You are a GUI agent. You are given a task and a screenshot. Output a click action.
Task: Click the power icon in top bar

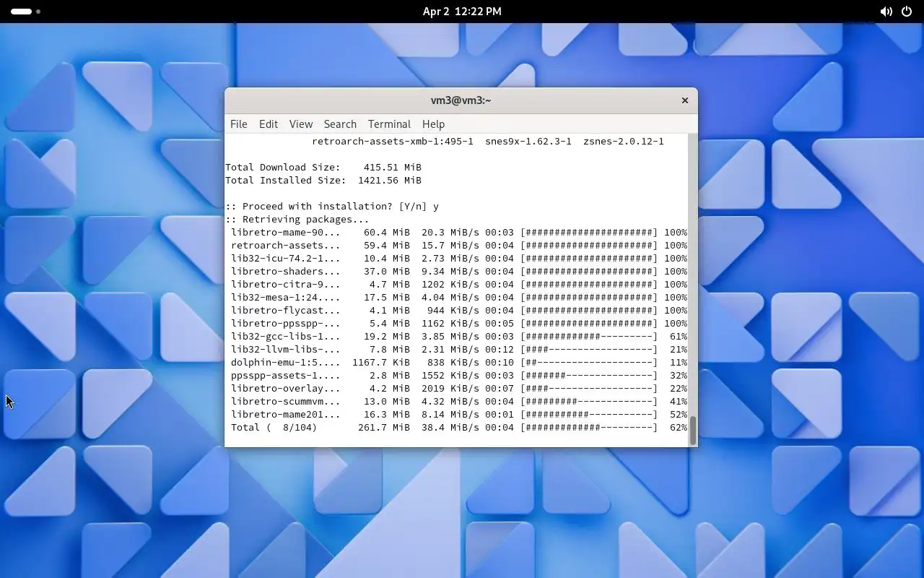click(x=907, y=12)
